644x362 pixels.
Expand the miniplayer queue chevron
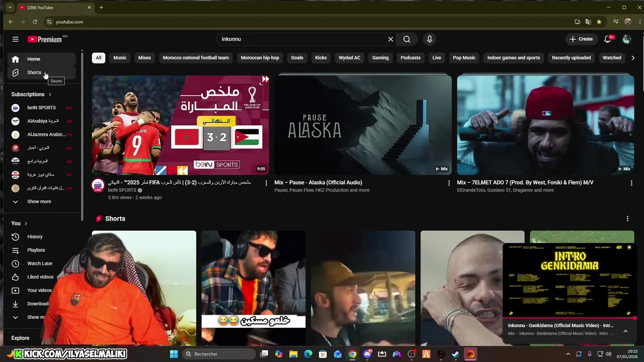[x=625, y=331]
